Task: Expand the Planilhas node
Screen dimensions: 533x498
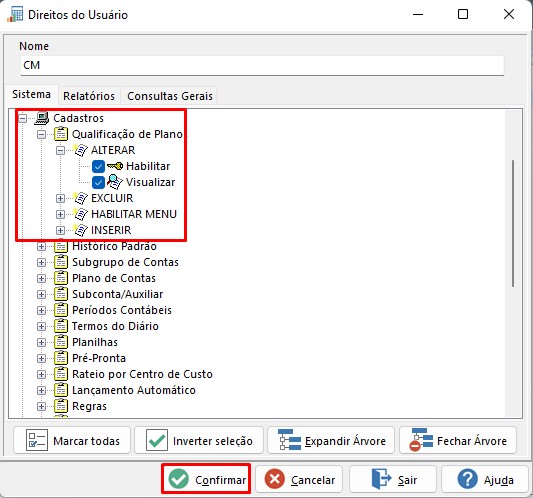Action: [41, 342]
